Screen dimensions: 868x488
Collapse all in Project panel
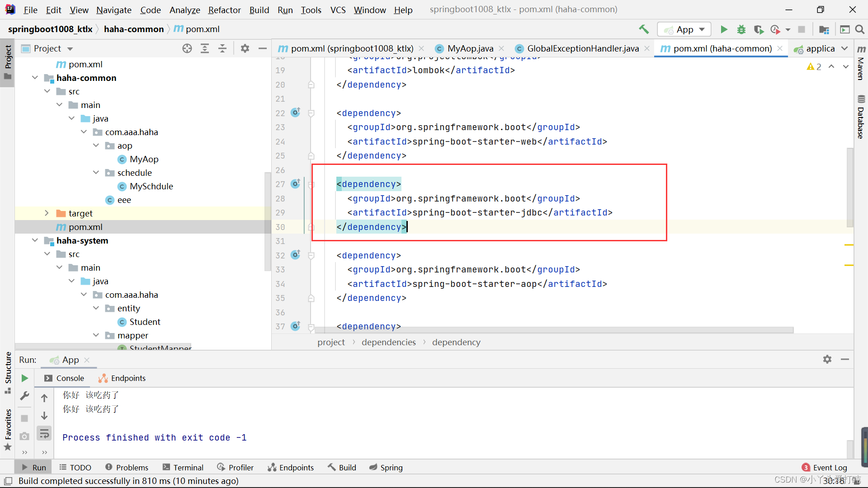pyautogui.click(x=222, y=48)
